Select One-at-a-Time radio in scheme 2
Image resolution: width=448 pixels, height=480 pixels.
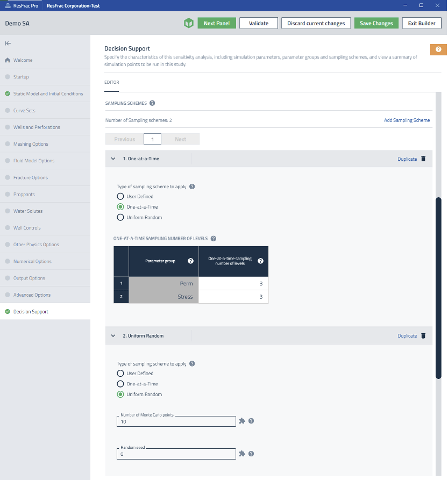pyautogui.click(x=120, y=384)
